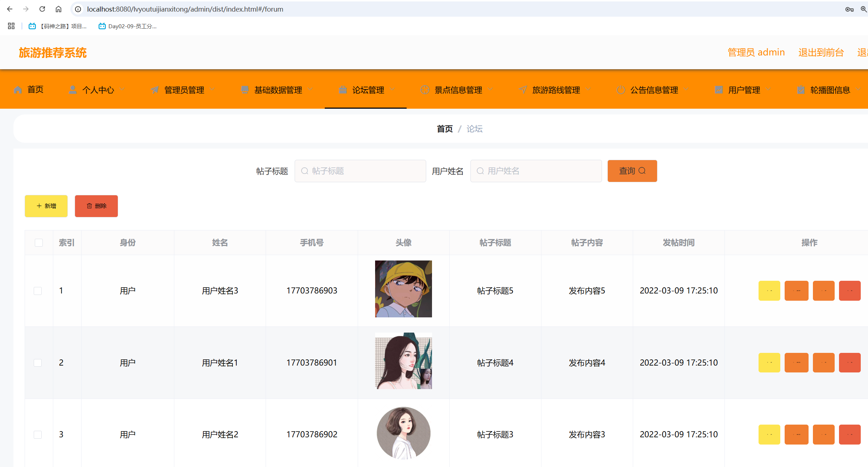Click the yellow 新增 button

click(46, 206)
